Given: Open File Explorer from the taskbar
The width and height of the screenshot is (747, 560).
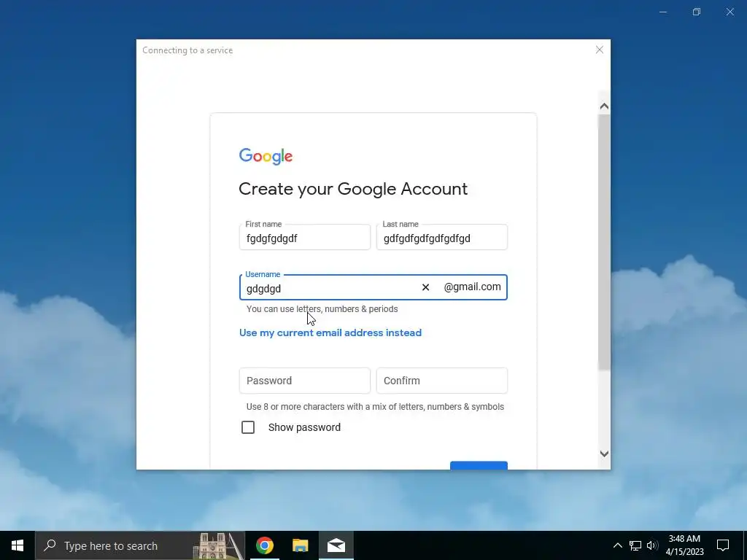Looking at the screenshot, I should [x=300, y=545].
